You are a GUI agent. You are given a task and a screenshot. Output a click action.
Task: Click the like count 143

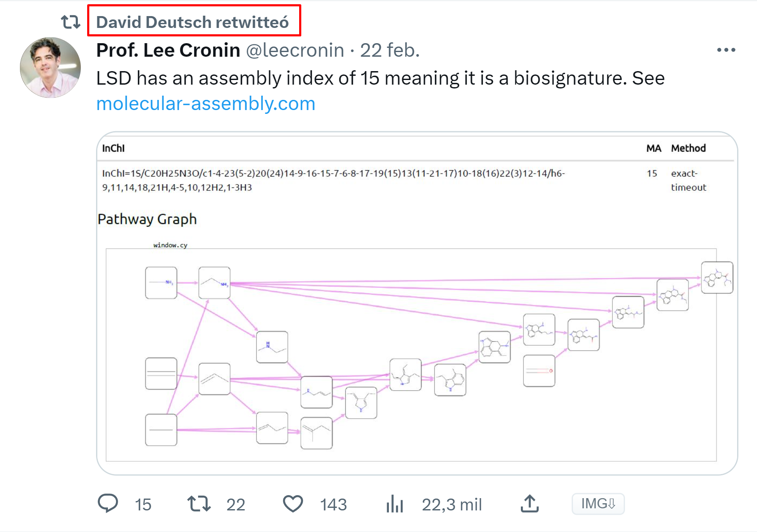pos(333,504)
